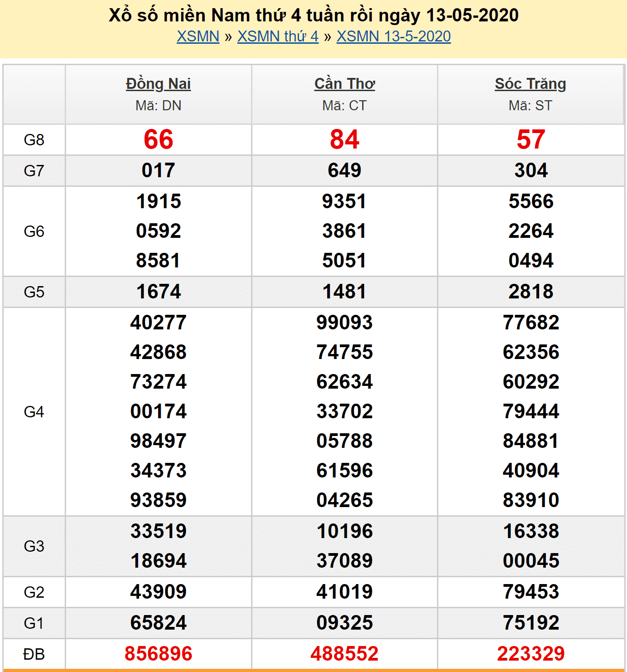Open the XSMN 13-5-2020 link

point(394,36)
